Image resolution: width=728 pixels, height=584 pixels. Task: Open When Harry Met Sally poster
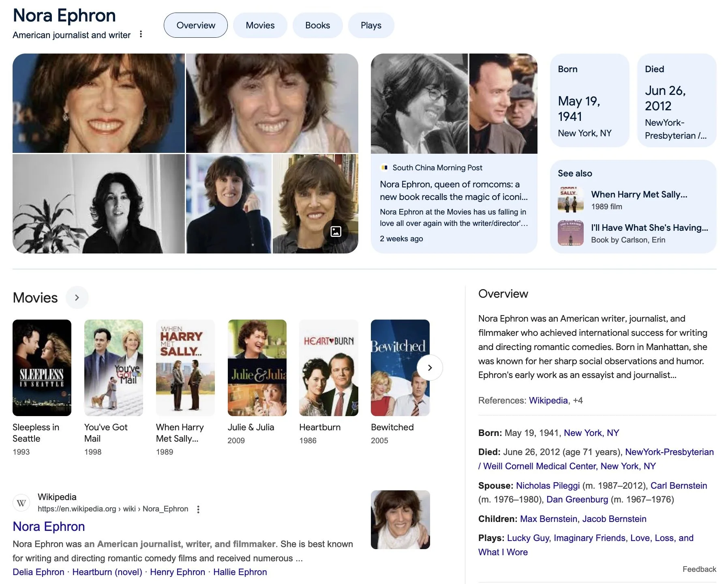pos(185,368)
